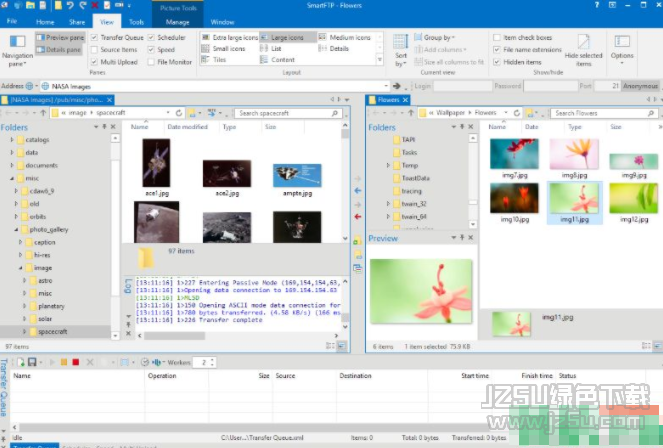Open the Window ribbon tab
663x448 pixels.
pyautogui.click(x=222, y=22)
